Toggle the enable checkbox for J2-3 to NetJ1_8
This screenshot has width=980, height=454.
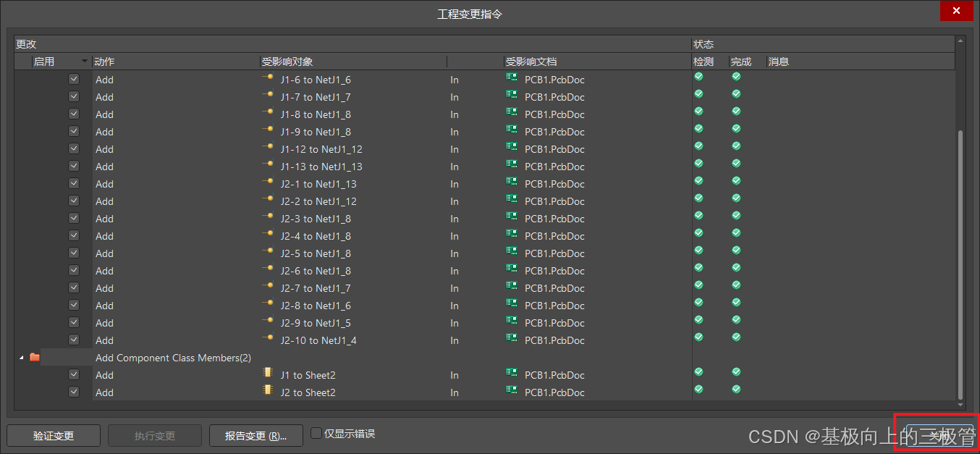(x=74, y=218)
